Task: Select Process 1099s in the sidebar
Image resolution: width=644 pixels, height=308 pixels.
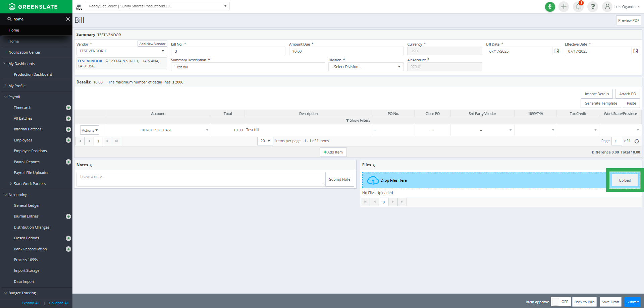Action: click(x=26, y=260)
